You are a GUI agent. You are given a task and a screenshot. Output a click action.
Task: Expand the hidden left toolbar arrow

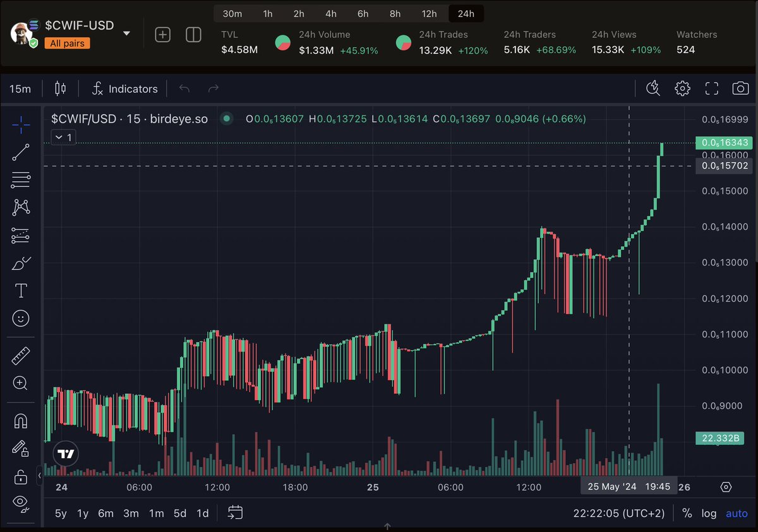39,475
